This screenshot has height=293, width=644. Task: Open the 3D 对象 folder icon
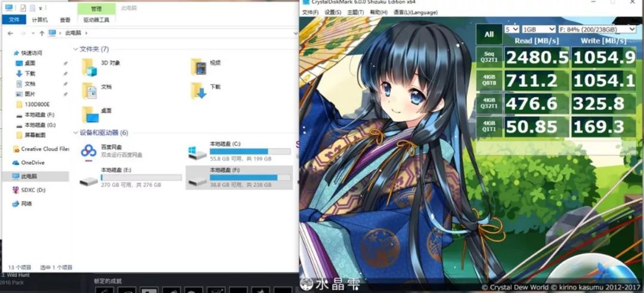(x=89, y=67)
